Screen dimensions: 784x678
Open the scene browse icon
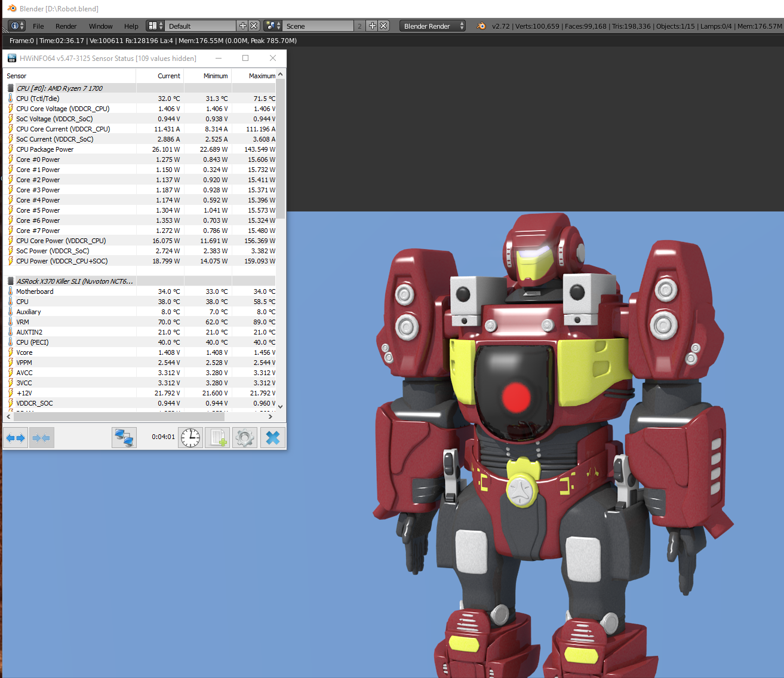273,26
